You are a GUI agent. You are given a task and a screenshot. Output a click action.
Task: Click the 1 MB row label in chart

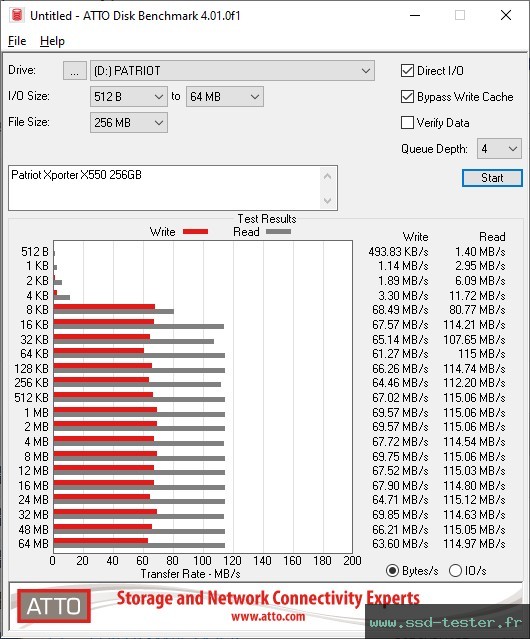36,413
